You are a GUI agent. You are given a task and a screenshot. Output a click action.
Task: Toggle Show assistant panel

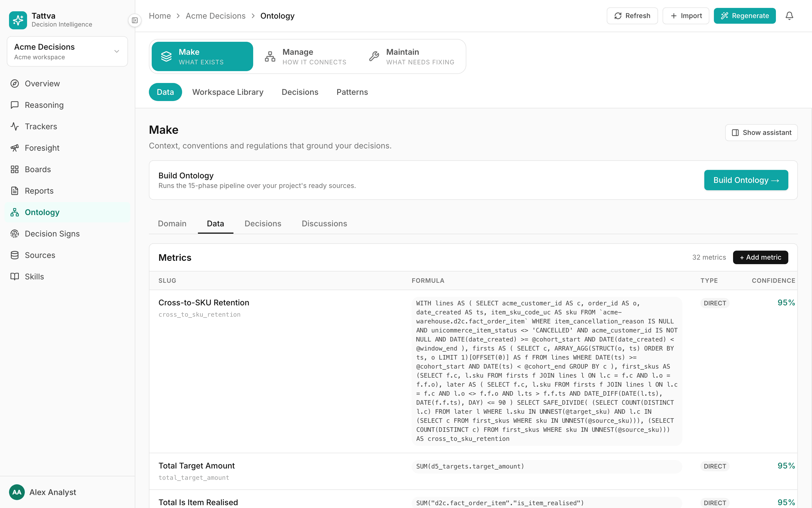pos(761,133)
